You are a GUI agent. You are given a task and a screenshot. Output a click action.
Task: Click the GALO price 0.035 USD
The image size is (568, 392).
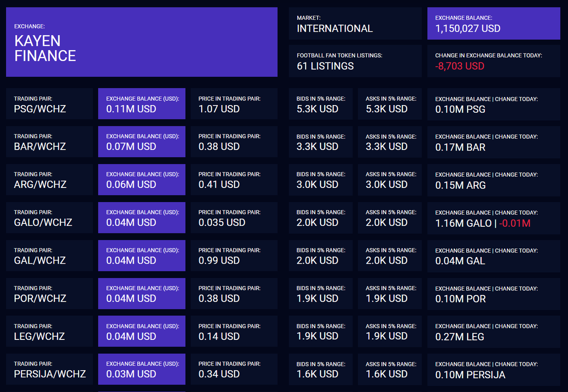point(234,217)
